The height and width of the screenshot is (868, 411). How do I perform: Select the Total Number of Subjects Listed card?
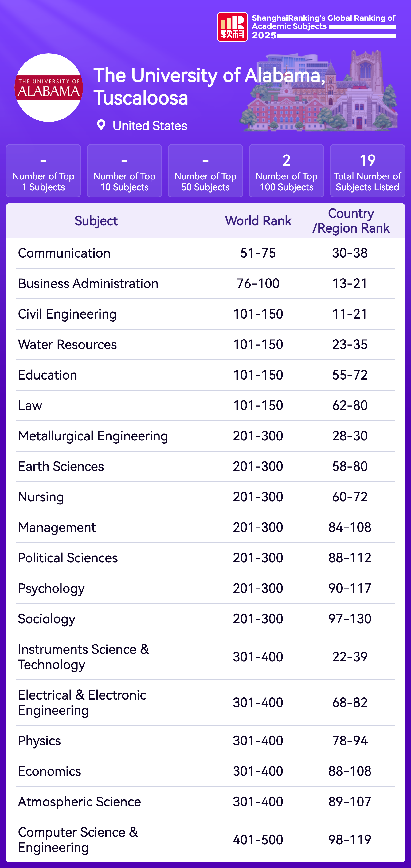[367, 171]
